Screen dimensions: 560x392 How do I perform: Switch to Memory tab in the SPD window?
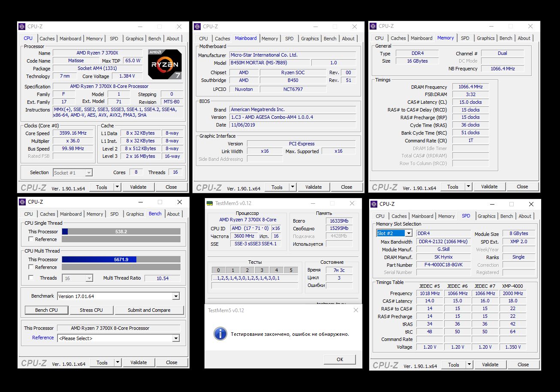pyautogui.click(x=446, y=216)
